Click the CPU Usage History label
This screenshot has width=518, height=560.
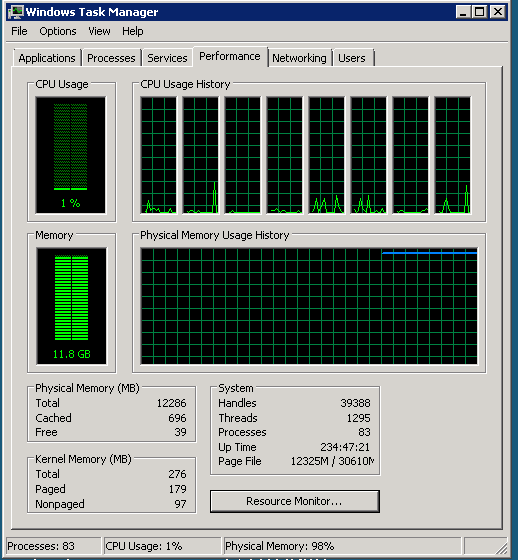tap(185, 84)
